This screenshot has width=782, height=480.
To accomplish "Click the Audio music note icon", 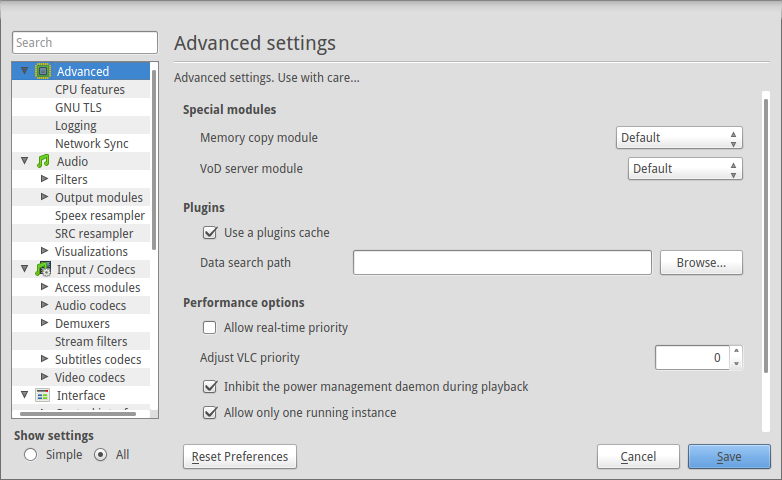I will [43, 161].
